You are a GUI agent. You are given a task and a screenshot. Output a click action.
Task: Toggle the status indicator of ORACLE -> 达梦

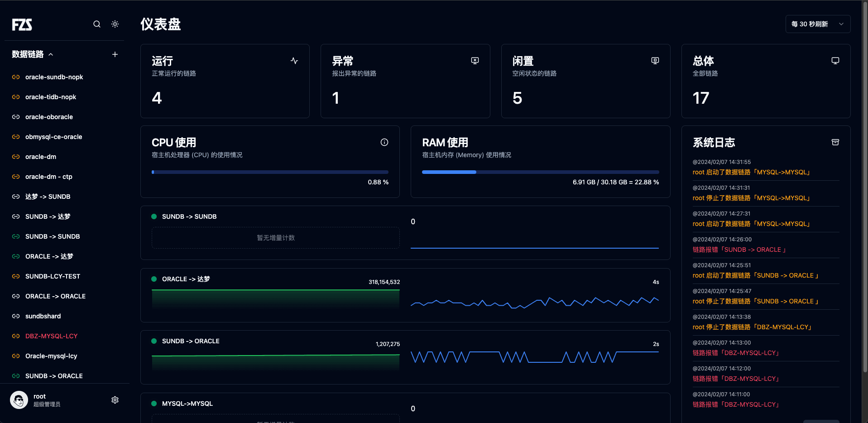coord(154,279)
